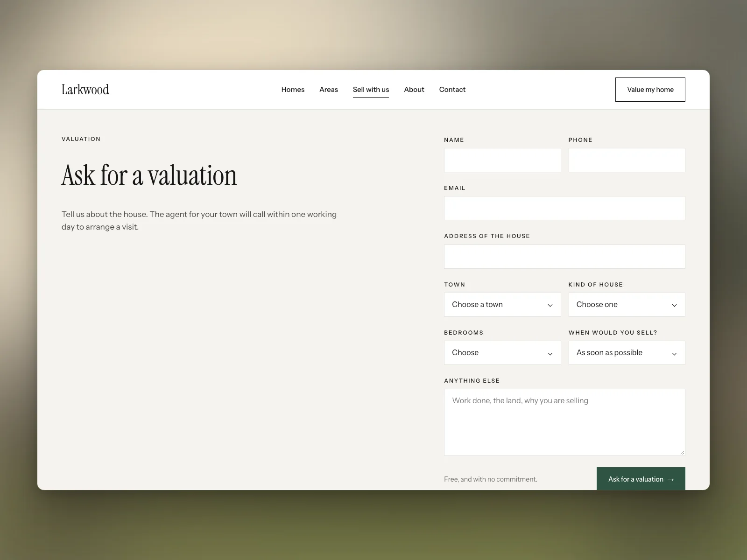Expand the Bedrooms dropdown
The width and height of the screenshot is (747, 560).
coord(502,353)
